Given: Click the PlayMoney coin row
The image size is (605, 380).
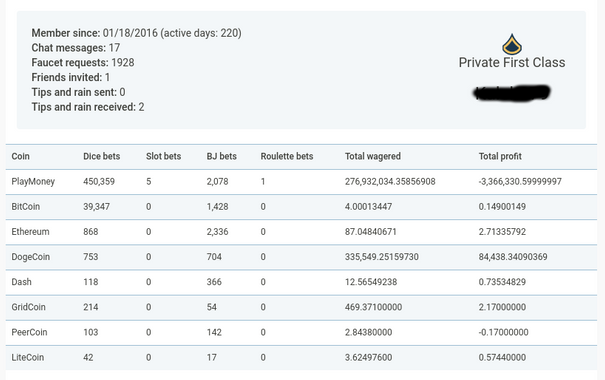Looking at the screenshot, I should pos(301,182).
